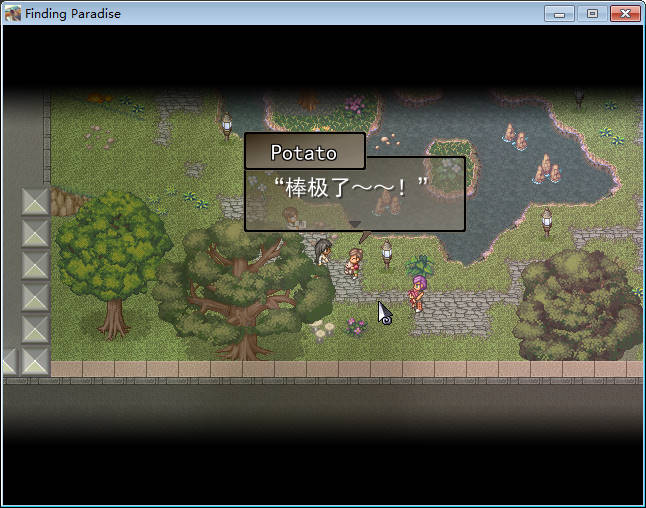
Task: Click the large dark bush at right
Action: tap(577, 306)
